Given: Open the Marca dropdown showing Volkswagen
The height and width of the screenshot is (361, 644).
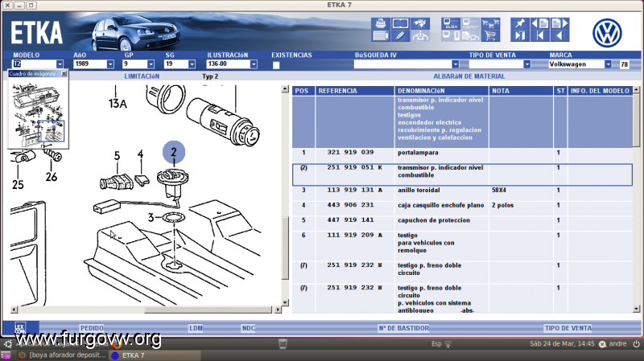Looking at the screenshot, I should coord(608,64).
